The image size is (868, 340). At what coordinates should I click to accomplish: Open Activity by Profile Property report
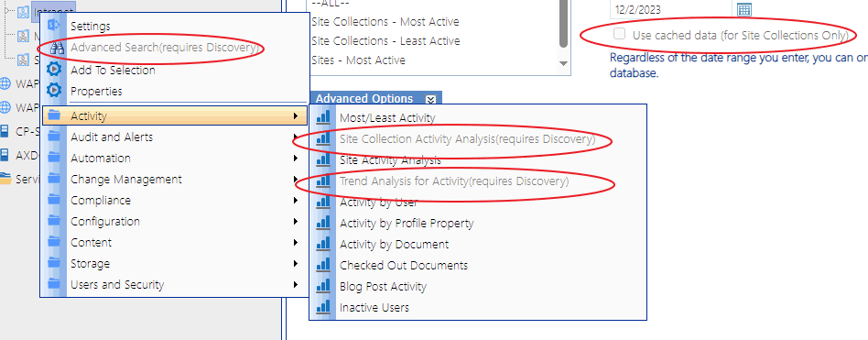(407, 224)
